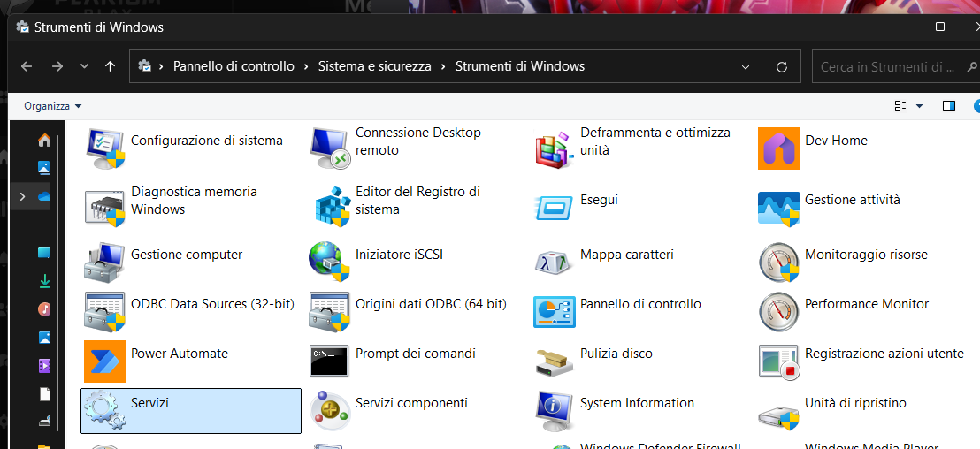Screen dimensions: 980x449
Task: Change view layout icon
Action: 900,106
